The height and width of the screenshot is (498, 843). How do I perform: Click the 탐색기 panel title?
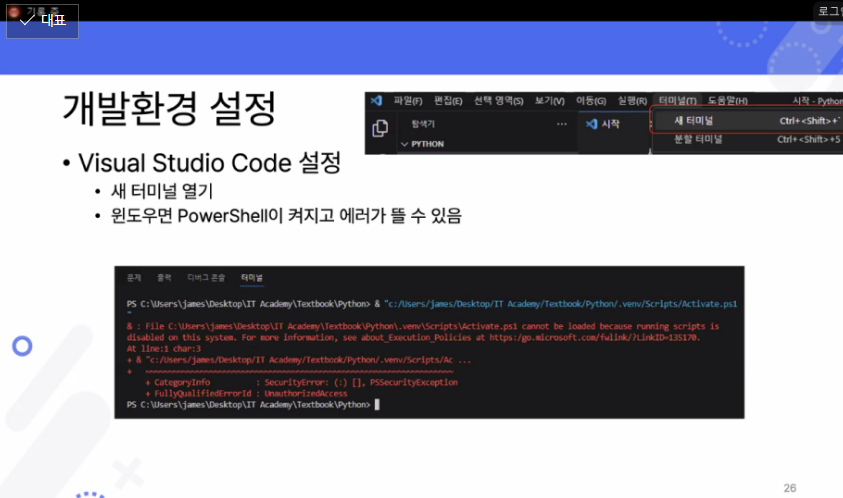point(423,124)
